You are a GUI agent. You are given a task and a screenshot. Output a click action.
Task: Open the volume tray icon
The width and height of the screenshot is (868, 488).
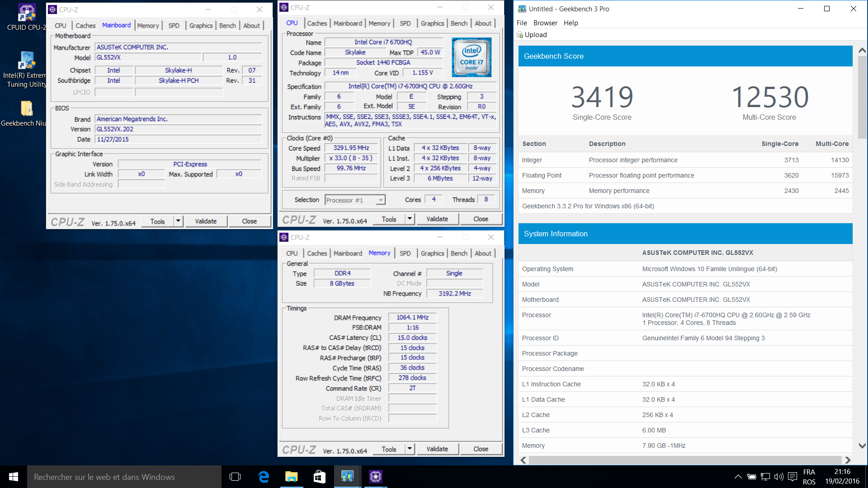point(778,477)
